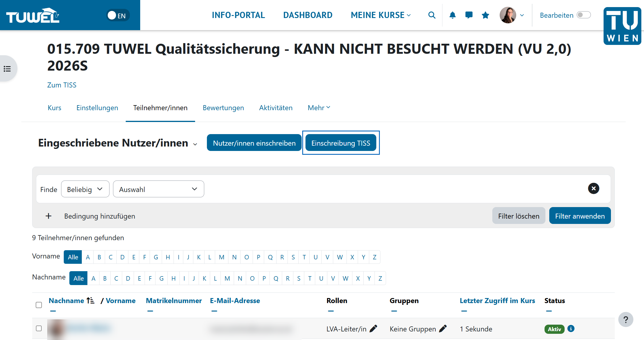Follow the Zum TISS link
644x340 pixels.
coord(62,85)
